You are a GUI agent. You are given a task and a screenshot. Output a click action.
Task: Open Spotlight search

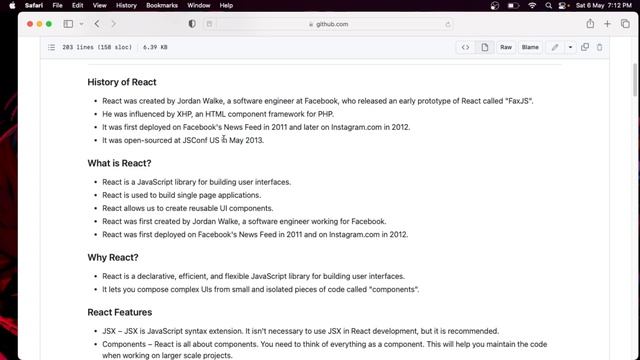pyautogui.click(x=548, y=5)
